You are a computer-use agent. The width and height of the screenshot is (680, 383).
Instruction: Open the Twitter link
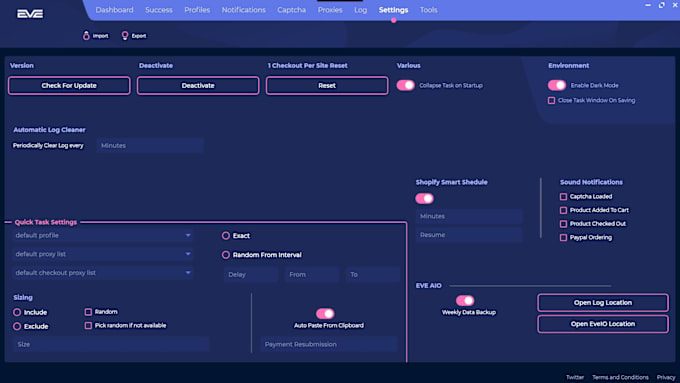(575, 377)
